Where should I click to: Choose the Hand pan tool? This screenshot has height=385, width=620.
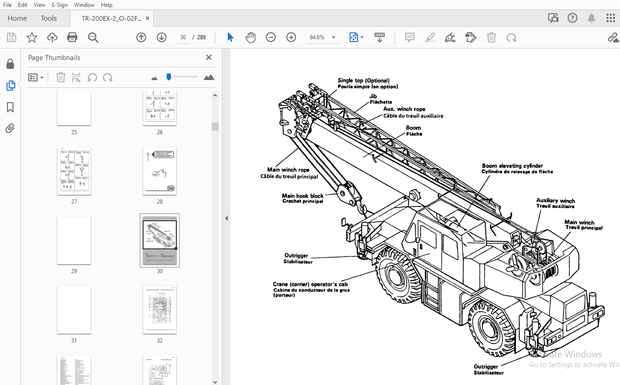tap(250, 38)
